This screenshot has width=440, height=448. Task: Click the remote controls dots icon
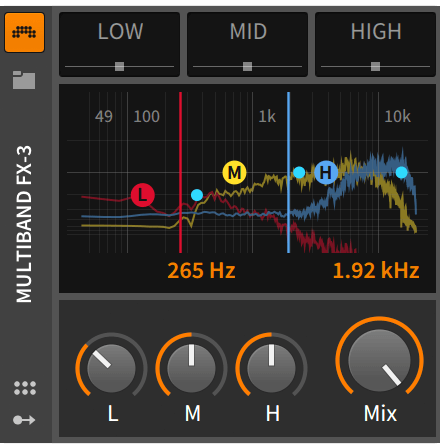click(25, 388)
